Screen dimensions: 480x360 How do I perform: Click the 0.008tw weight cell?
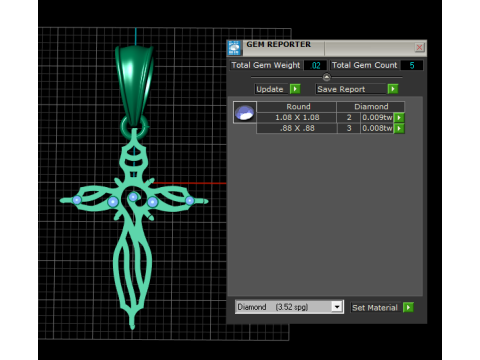[x=377, y=128]
